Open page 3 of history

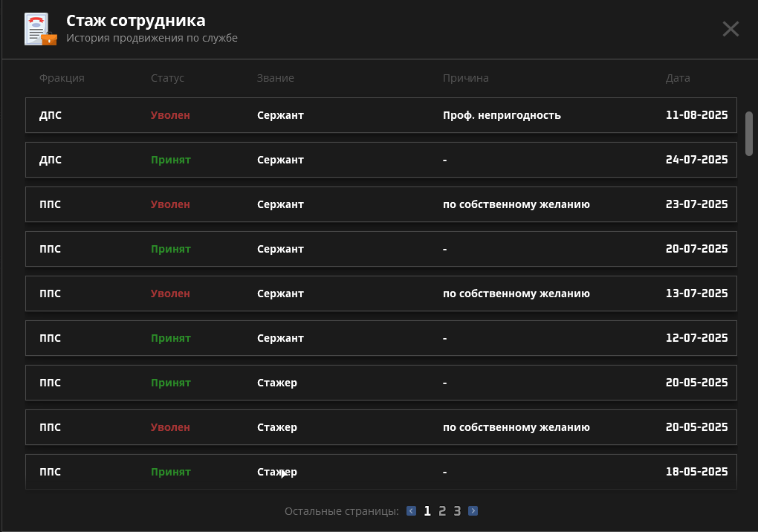[x=457, y=511]
